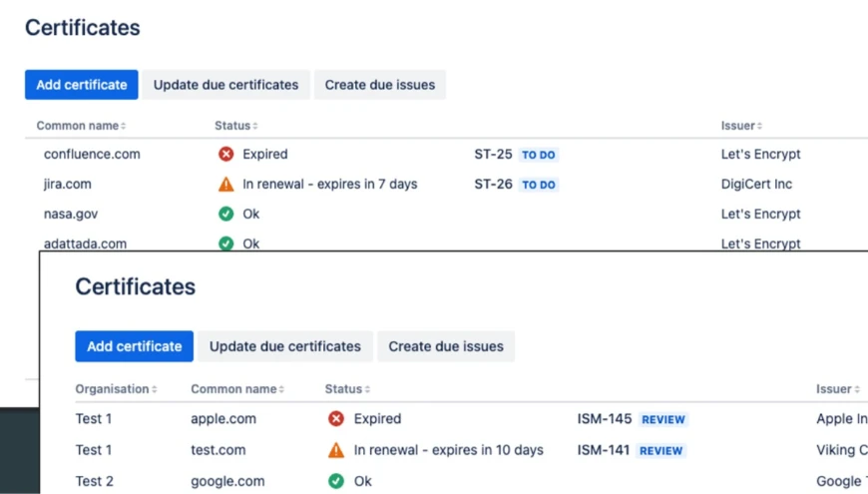Click the green Ok checkmark for google.com
The image size is (868, 494).
point(336,481)
